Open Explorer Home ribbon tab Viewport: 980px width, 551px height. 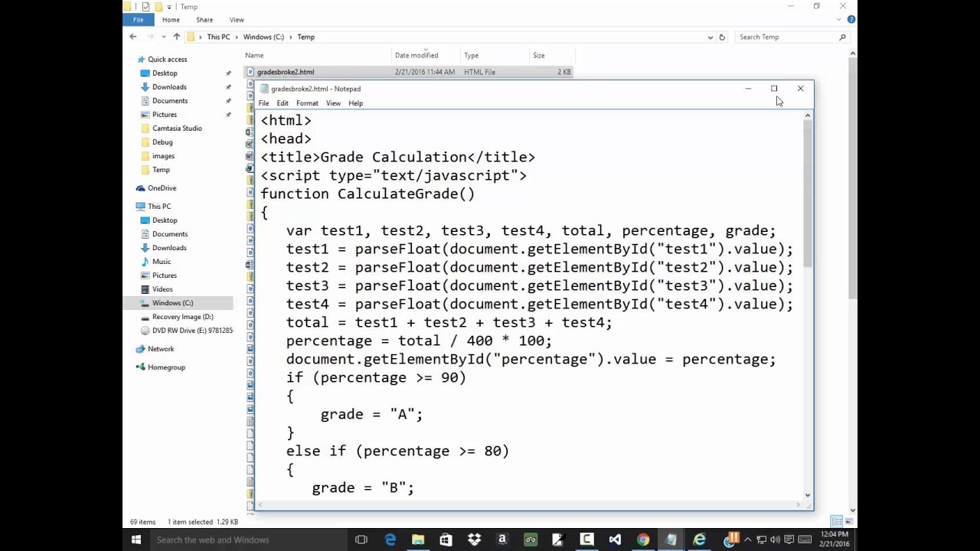coord(171,20)
